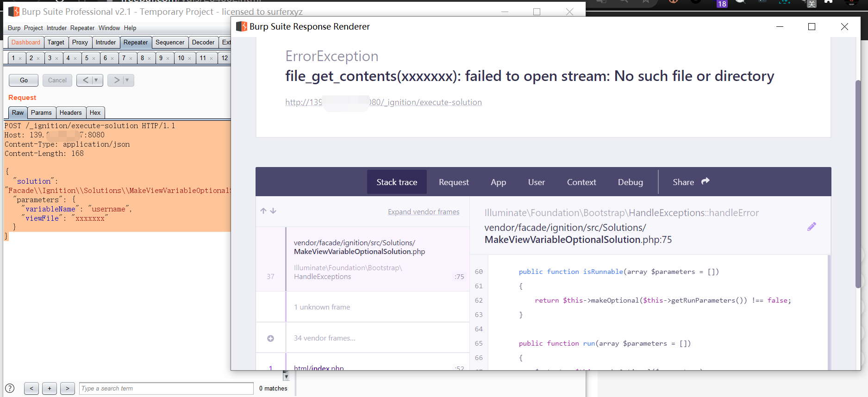Click the '0 matches' search counter text
Image resolution: width=868 pixels, height=397 pixels.
click(x=273, y=388)
